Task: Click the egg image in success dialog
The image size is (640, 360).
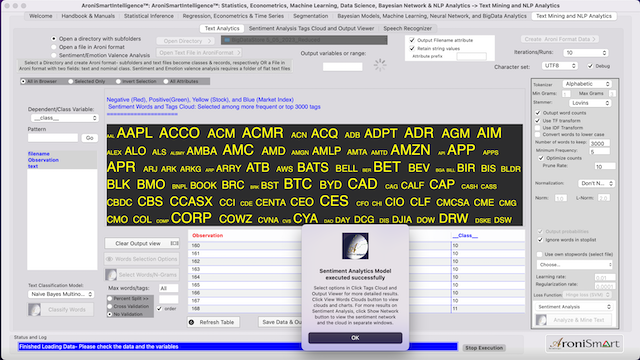Action: pyautogui.click(x=355, y=246)
